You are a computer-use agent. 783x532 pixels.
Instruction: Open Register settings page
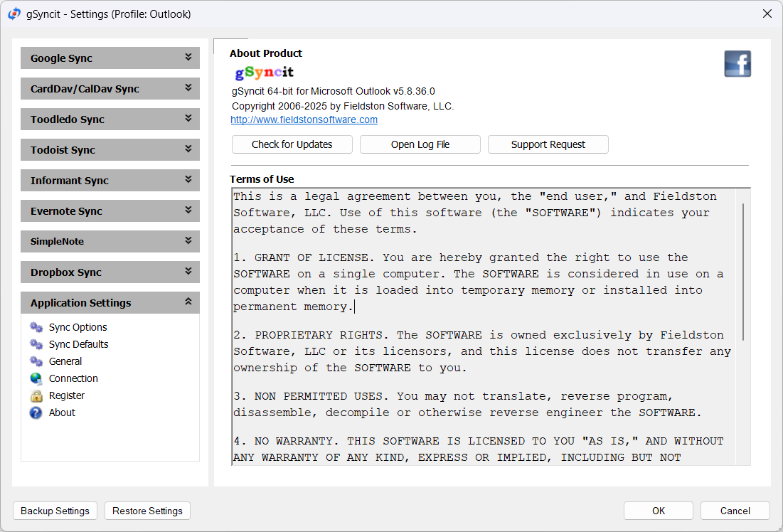(x=67, y=395)
